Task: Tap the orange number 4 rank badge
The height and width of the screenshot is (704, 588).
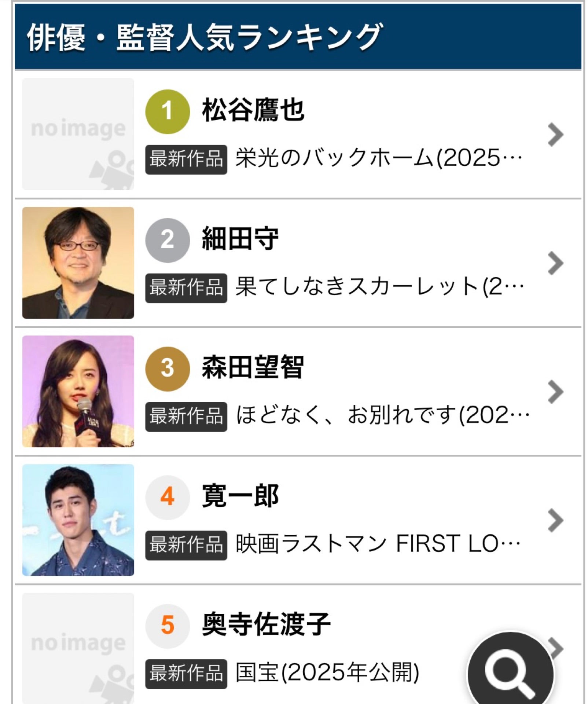Action: click(168, 498)
